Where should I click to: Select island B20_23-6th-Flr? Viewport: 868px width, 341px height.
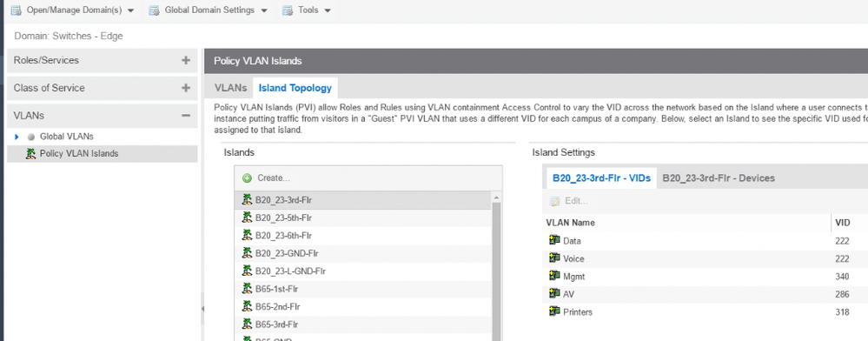362,236
